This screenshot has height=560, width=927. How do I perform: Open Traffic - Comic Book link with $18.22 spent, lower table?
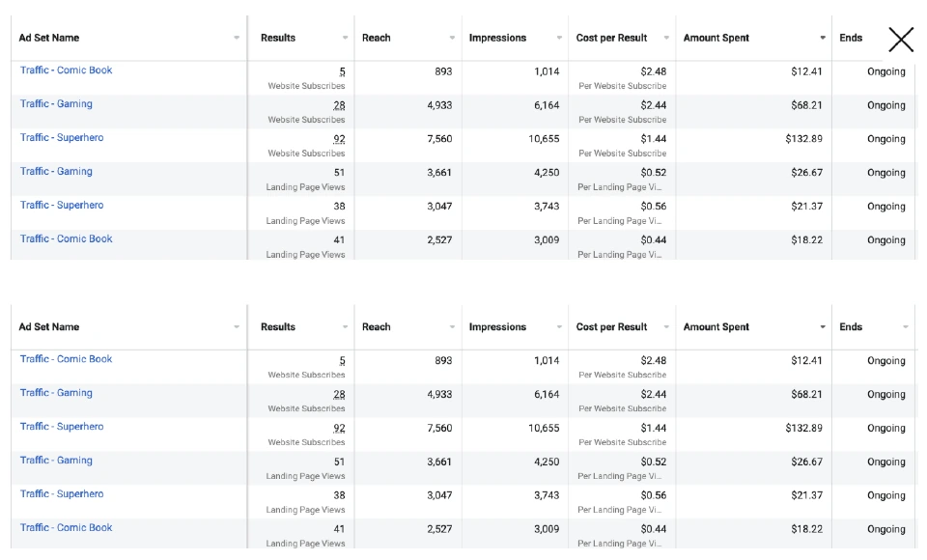(67, 527)
